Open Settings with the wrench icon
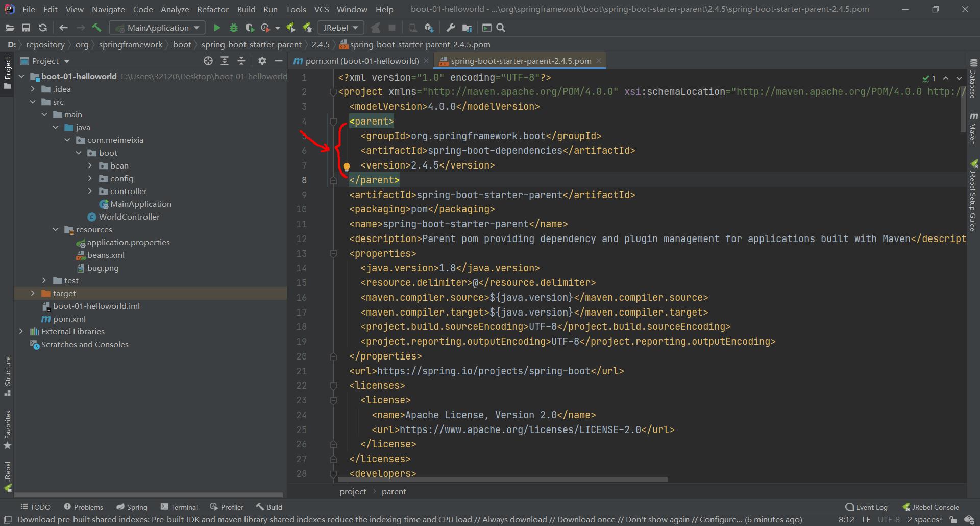Screen dimensions: 980x526 tap(450, 28)
